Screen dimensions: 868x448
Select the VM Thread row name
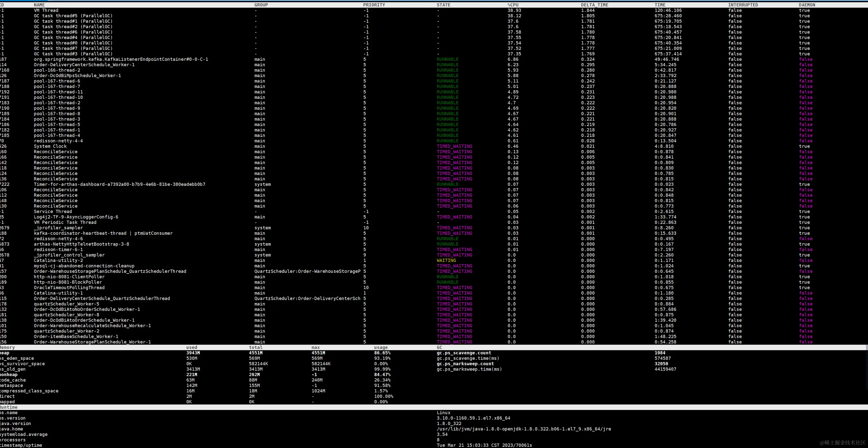(x=46, y=10)
